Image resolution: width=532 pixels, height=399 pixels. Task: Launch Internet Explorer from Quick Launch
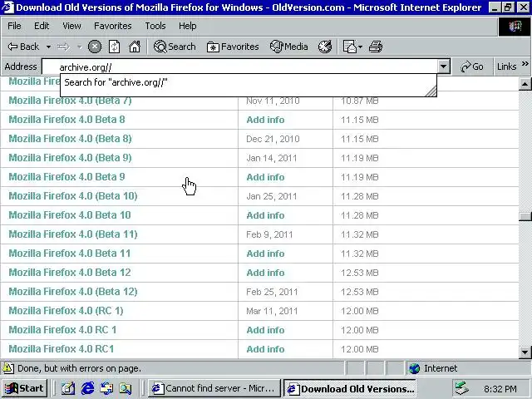(87, 388)
